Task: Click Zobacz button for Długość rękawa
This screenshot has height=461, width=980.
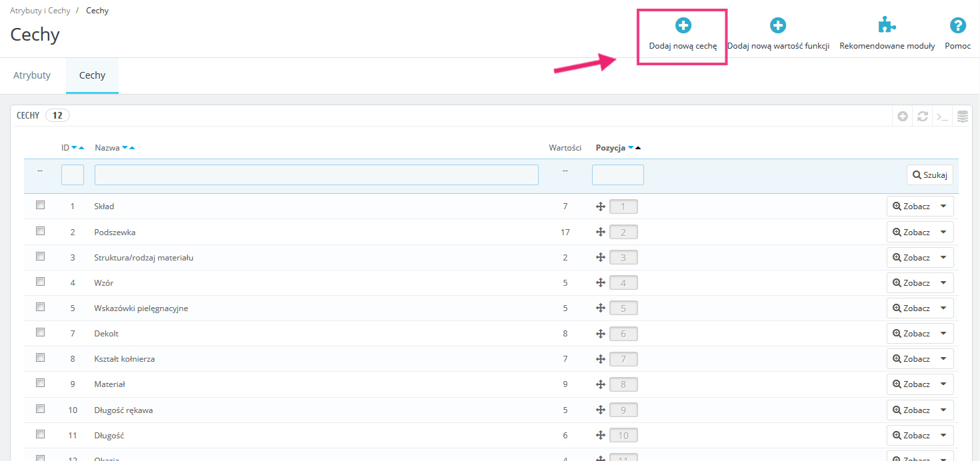Action: tap(911, 410)
